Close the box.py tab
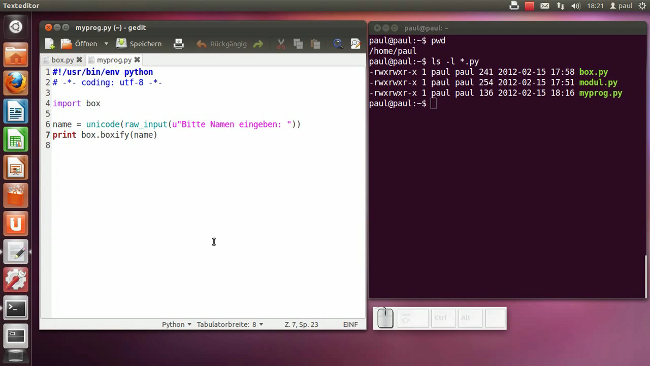This screenshot has width=650, height=366. pos(79,60)
